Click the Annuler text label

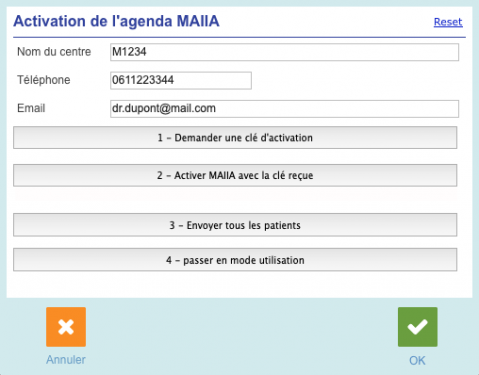[66, 360]
